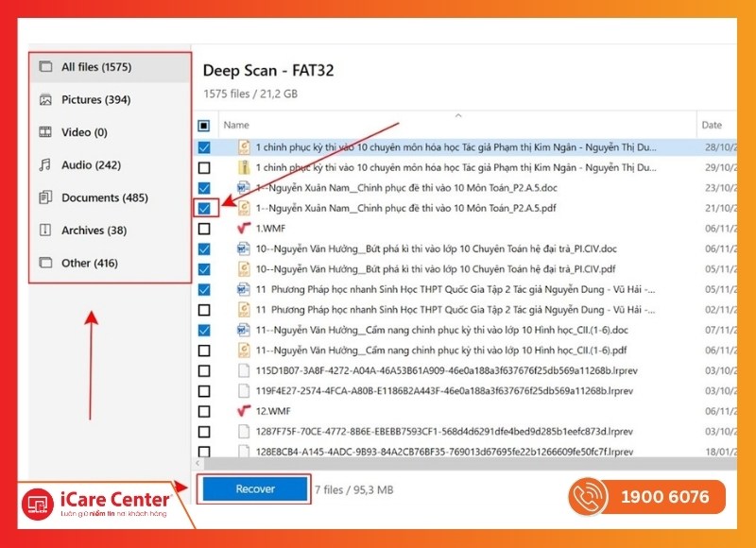The image size is (756, 548).
Task: Click the Video filmstrip icon in sidebar
Action: pos(44,132)
